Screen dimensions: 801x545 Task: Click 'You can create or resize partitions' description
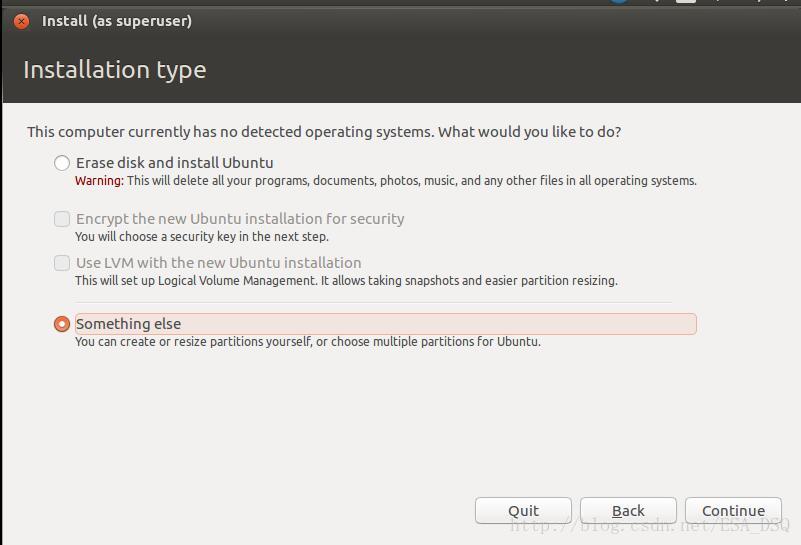pos(308,342)
